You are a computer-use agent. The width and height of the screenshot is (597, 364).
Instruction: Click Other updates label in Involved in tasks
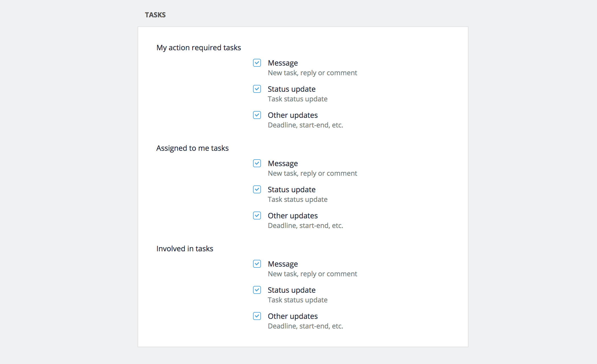pyautogui.click(x=293, y=316)
